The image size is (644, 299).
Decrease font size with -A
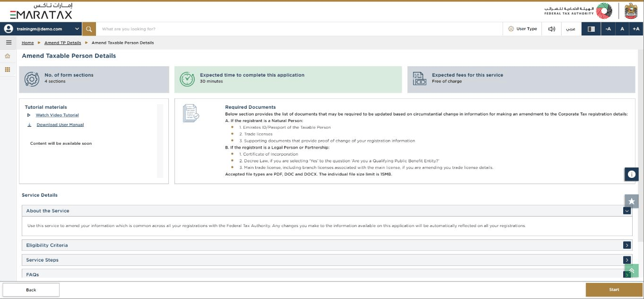coord(608,29)
